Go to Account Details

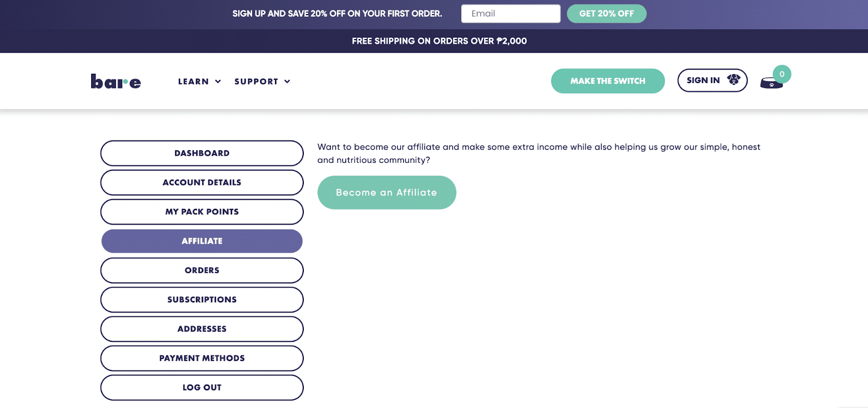202,182
